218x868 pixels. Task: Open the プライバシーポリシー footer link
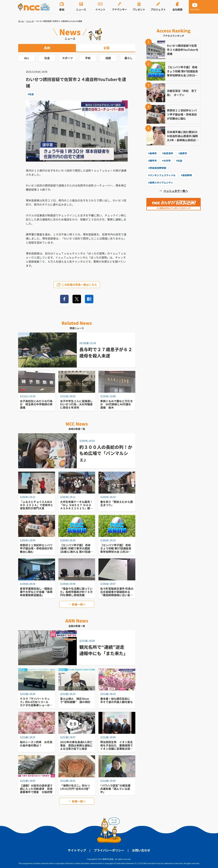point(109,851)
